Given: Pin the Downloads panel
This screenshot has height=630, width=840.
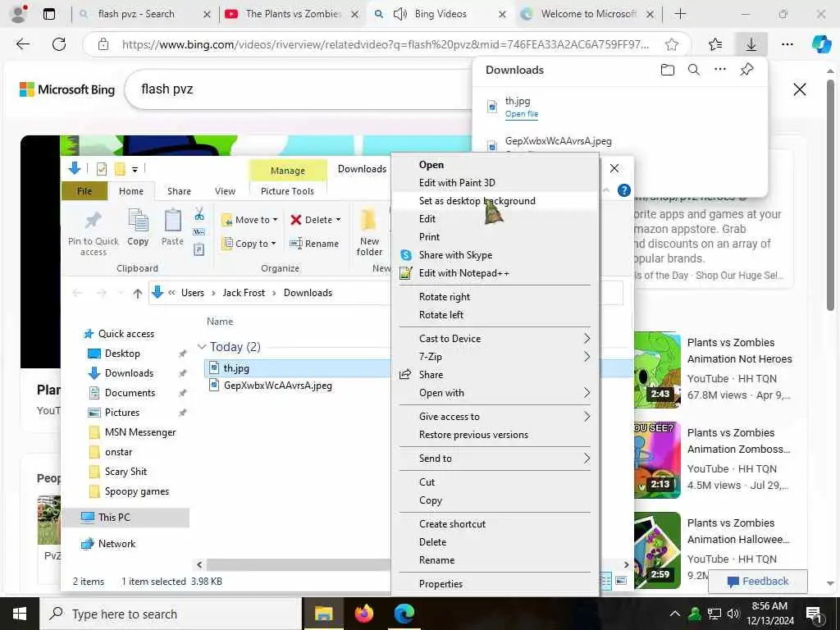Looking at the screenshot, I should point(746,70).
